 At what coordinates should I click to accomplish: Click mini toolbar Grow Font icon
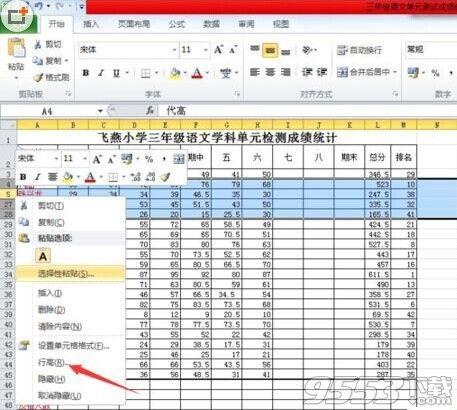(x=97, y=159)
